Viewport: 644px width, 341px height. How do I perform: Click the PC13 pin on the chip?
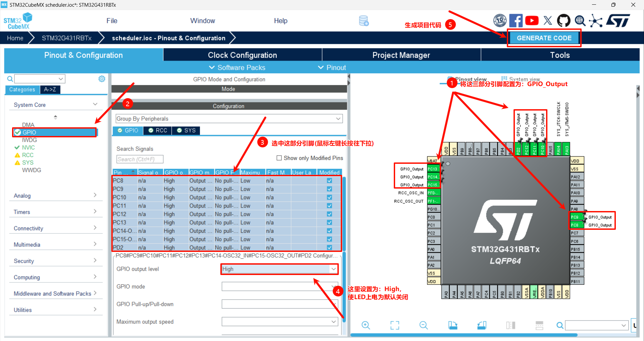pyautogui.click(x=433, y=169)
